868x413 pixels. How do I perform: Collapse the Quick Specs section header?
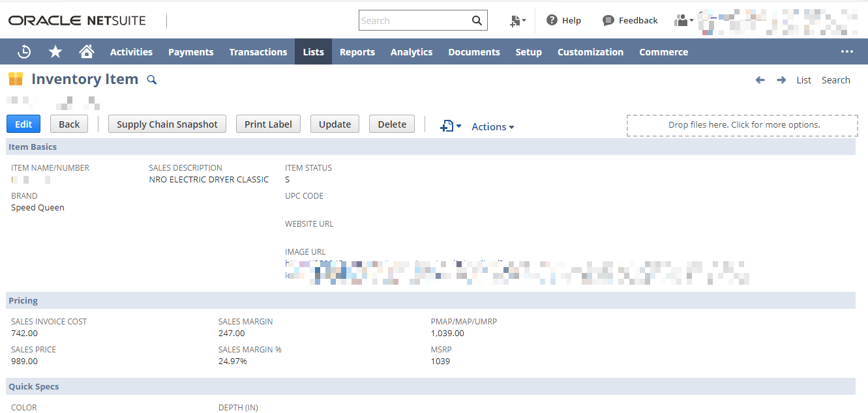[430, 386]
